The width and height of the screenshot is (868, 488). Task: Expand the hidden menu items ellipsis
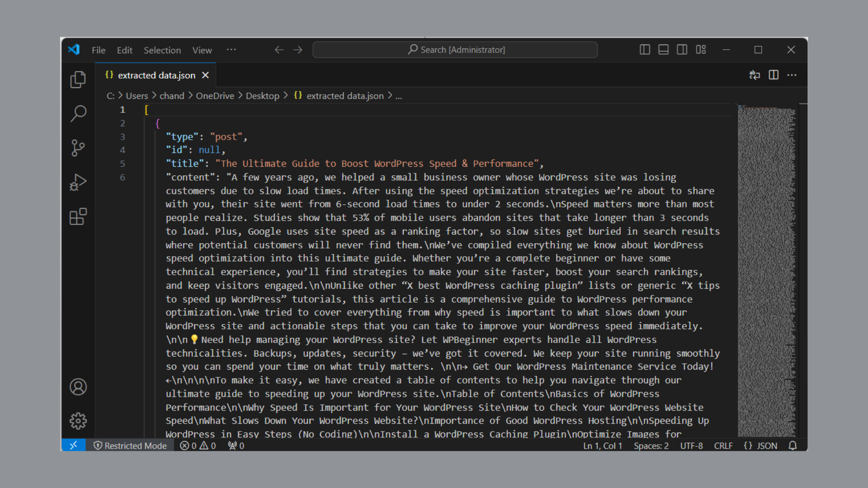pos(231,50)
